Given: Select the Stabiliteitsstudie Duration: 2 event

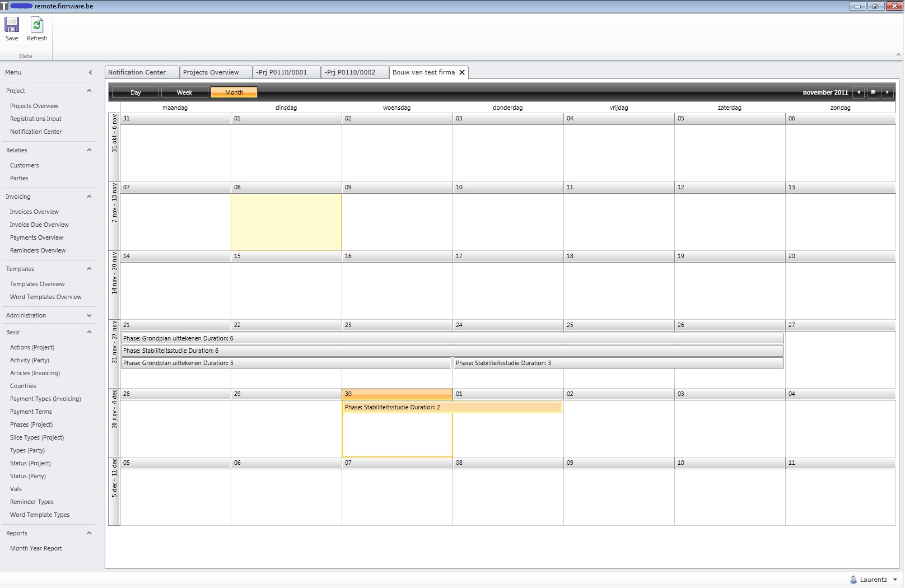Looking at the screenshot, I should (452, 407).
